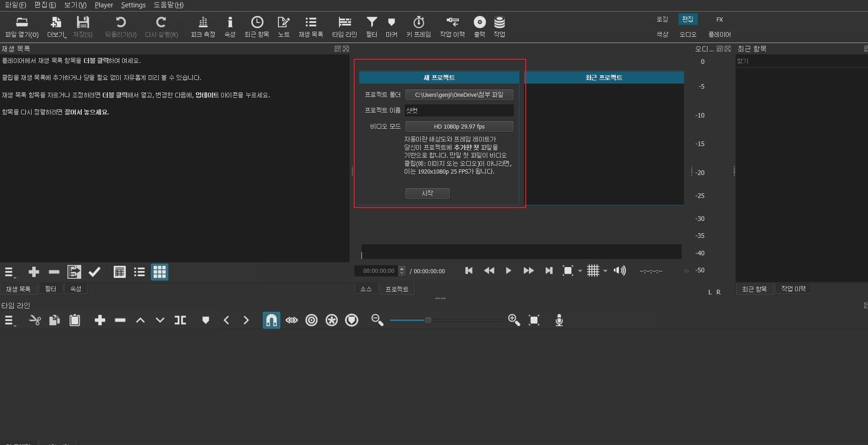The height and width of the screenshot is (445, 868).
Task: Show the Recent (최근 항목) clock toolbar icon
Action: click(x=257, y=27)
